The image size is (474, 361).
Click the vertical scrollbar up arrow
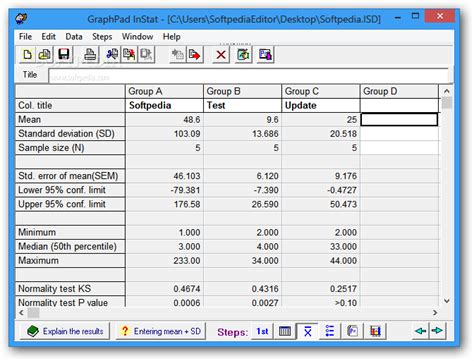click(447, 91)
